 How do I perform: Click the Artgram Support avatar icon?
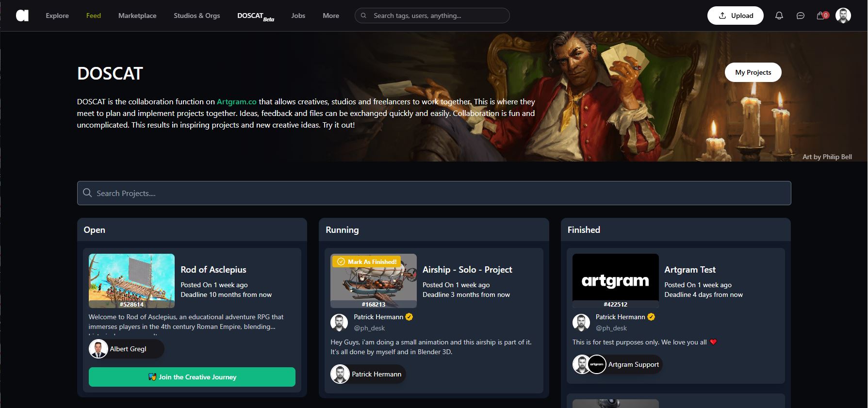click(x=597, y=364)
